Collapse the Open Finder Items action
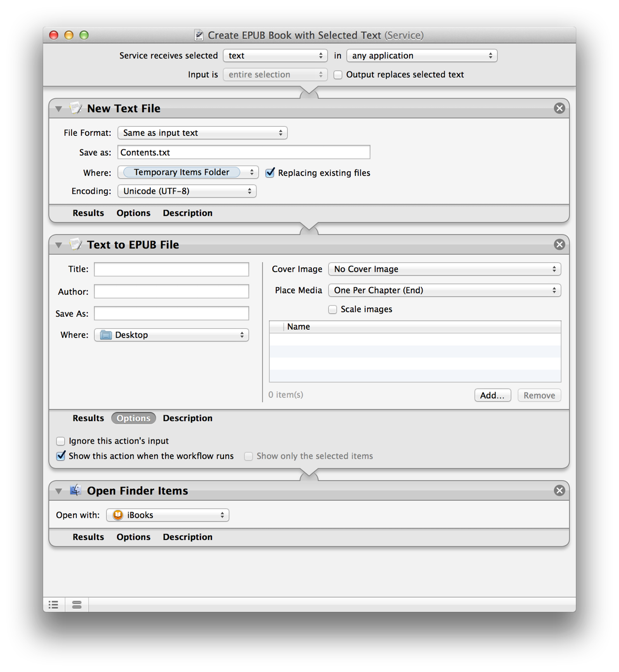Viewport: 619px width, 672px height. coord(59,491)
